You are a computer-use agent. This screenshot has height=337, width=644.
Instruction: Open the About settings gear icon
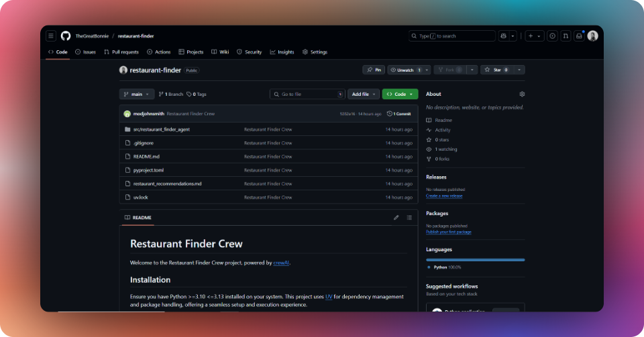[522, 94]
